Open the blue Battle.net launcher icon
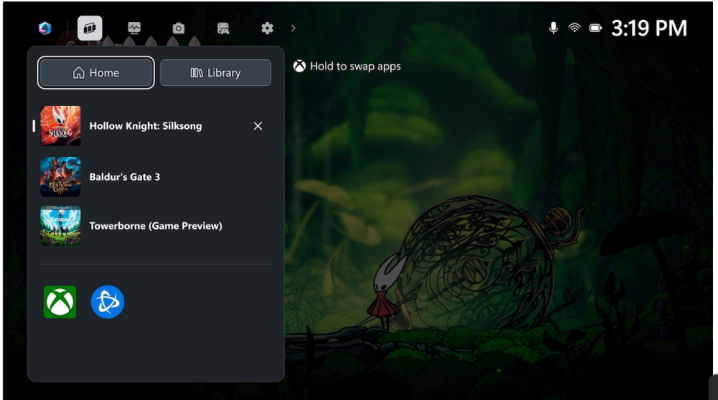This screenshot has height=400, width=718. [x=108, y=302]
